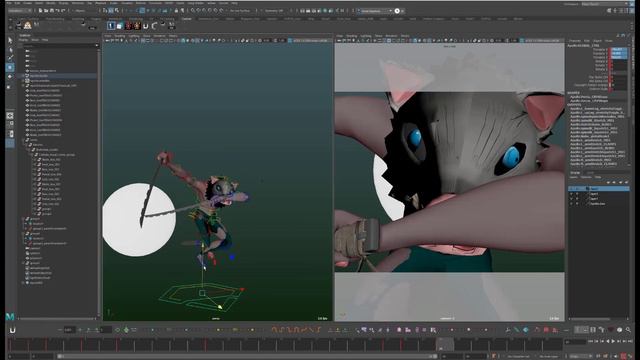This screenshot has height=360, width=640.
Task: Click the U magnet icon above the timeline
Action: pyautogui.click(x=13, y=330)
